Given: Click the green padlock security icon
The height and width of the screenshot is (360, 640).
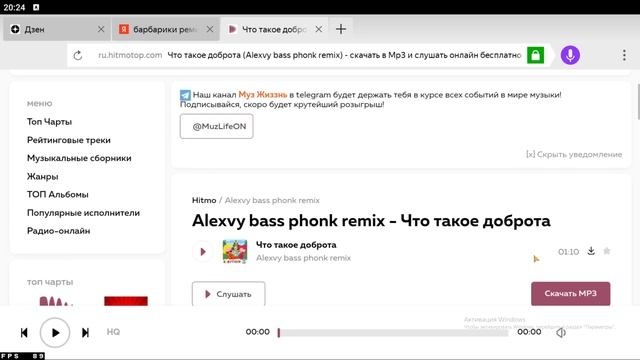Looking at the screenshot, I should pos(535,55).
